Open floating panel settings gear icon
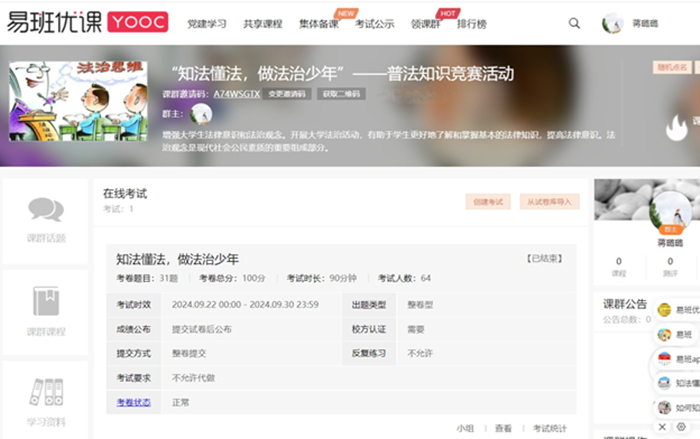 pos(681,427)
